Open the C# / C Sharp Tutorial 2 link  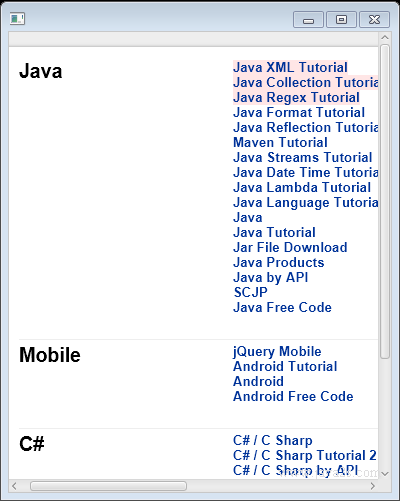tap(305, 455)
